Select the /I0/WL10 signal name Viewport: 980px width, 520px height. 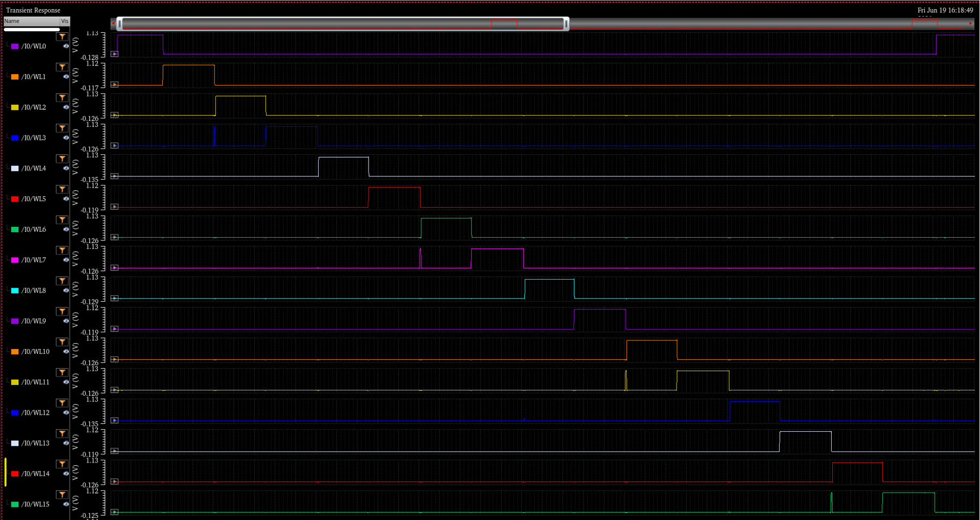pos(35,352)
